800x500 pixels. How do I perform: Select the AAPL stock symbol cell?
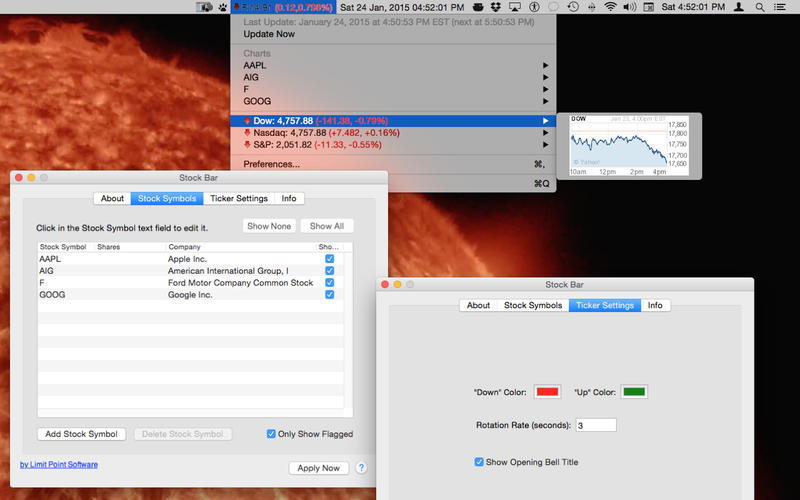click(x=50, y=259)
